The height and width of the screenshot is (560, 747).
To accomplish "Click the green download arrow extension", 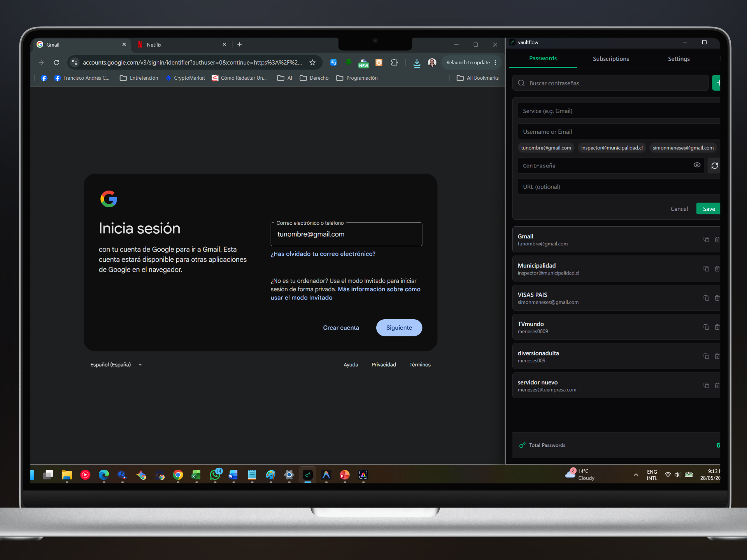I will (x=349, y=62).
